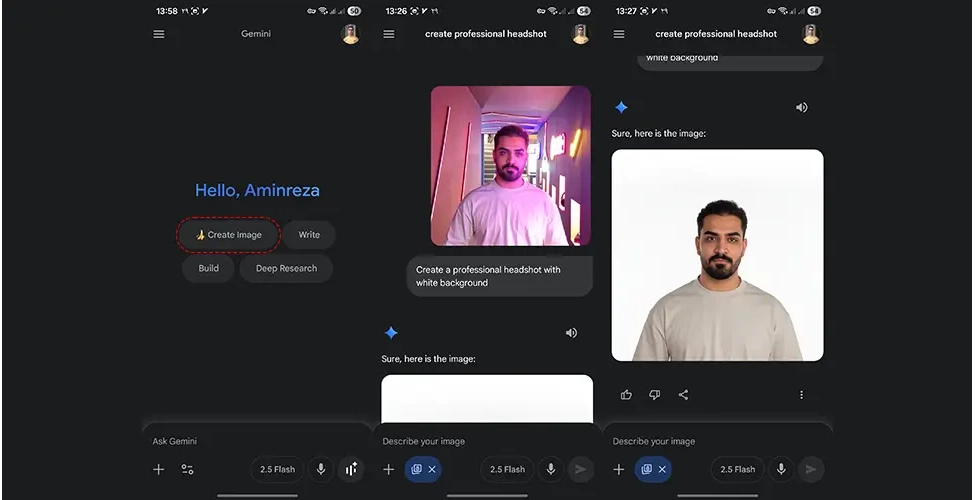Viewport: 975px width, 500px height.
Task: Tap 'Sure, here is the image:' in right chat
Action: (x=658, y=133)
